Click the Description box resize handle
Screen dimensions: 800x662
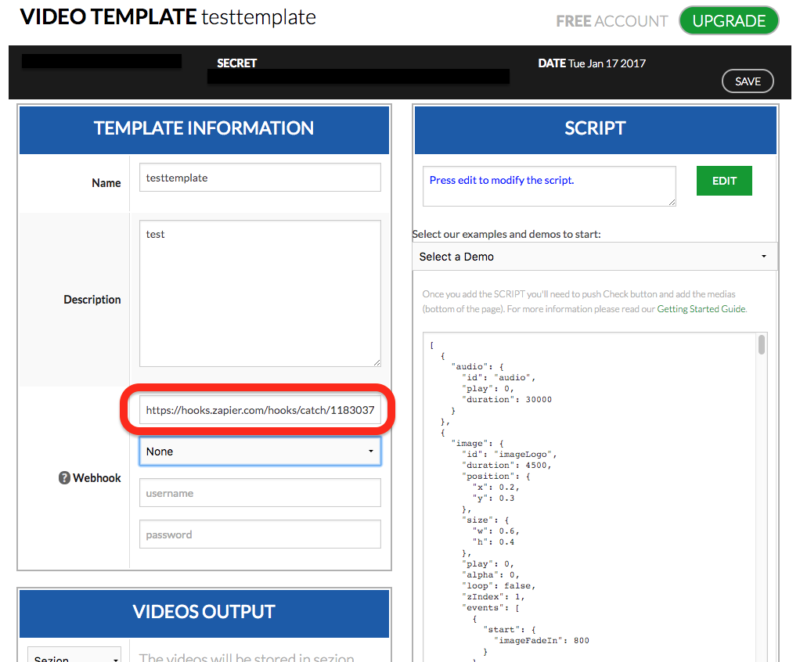click(376, 362)
